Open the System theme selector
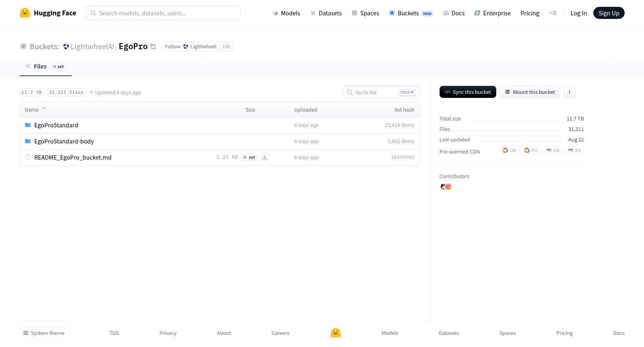This screenshot has width=644, height=347. tap(44, 333)
